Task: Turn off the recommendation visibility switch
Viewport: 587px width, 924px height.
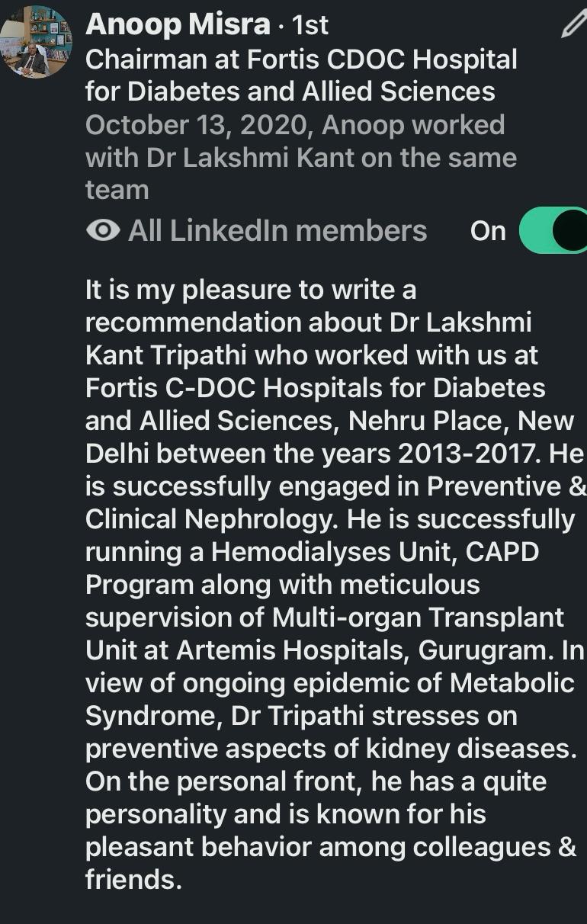Action: [x=554, y=230]
